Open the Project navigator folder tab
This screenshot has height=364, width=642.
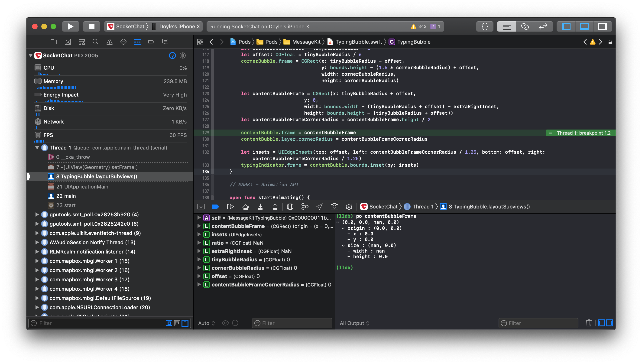[x=54, y=42]
